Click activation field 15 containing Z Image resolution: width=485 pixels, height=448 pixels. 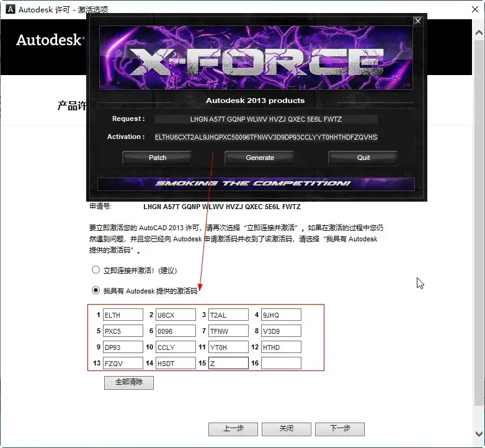pos(228,363)
